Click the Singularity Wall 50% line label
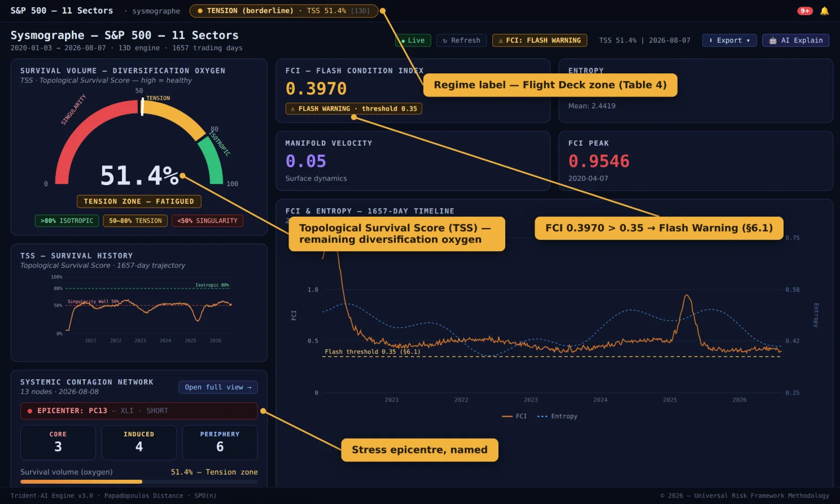Viewport: 840px width, 504px height. pos(94,301)
